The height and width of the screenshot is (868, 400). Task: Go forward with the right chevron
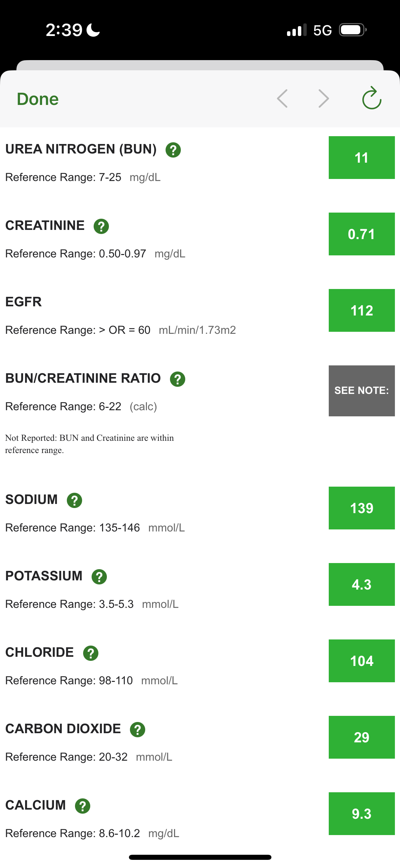click(324, 99)
